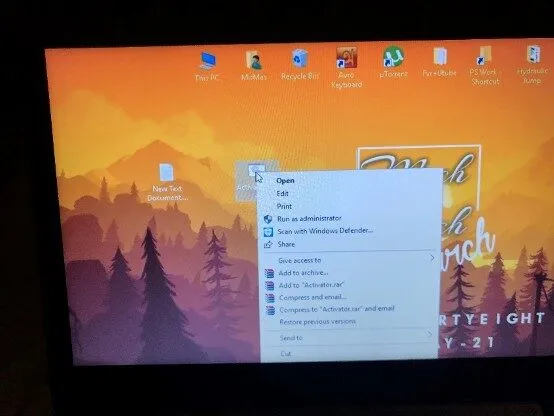
Task: Expand the Give access to submenu
Action: [x=350, y=260]
